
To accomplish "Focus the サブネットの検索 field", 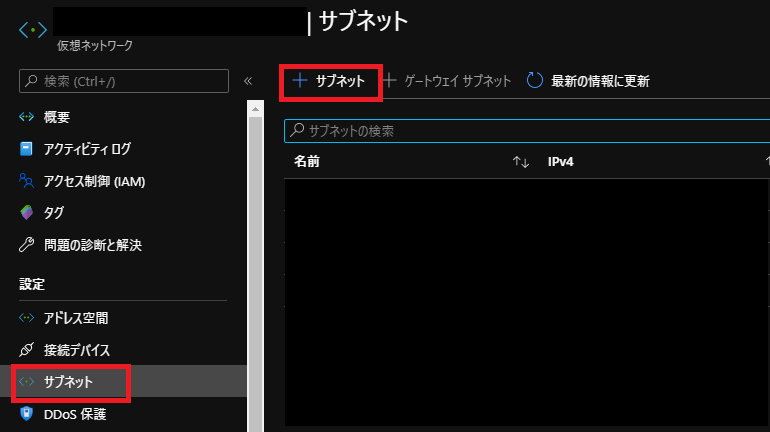I will pyautogui.click(x=527, y=131).
